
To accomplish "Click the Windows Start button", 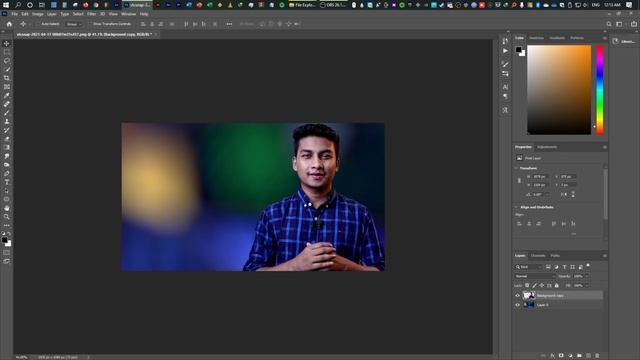I will coord(6,5).
